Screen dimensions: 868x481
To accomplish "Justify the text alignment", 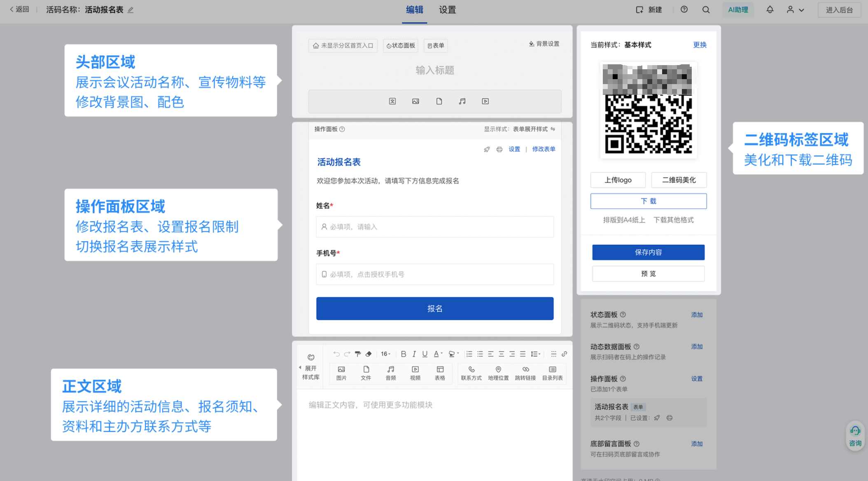I will click(523, 354).
